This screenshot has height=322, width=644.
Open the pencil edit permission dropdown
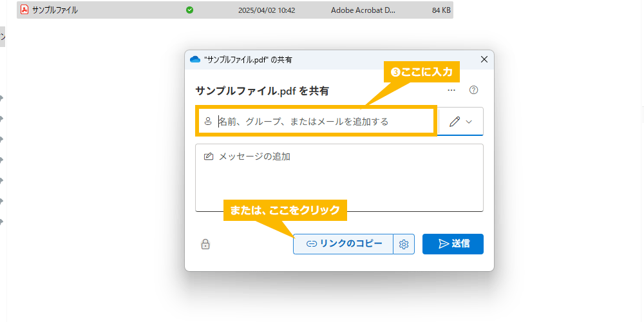click(461, 122)
